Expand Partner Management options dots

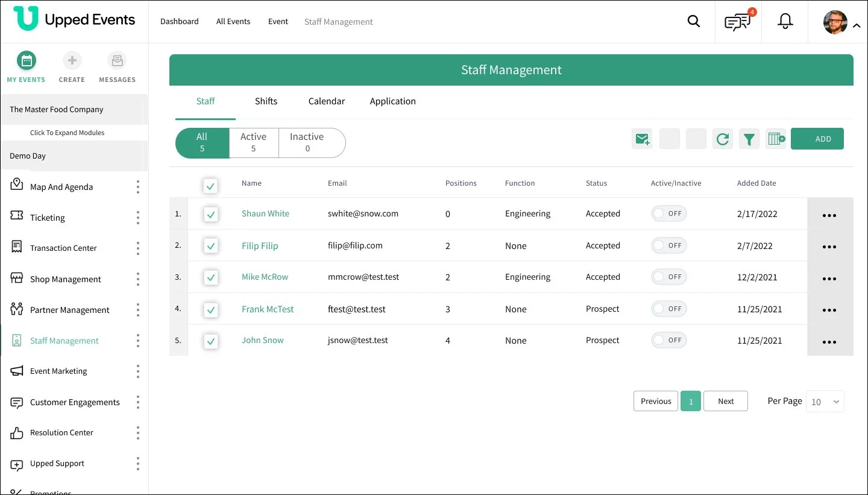coord(137,310)
